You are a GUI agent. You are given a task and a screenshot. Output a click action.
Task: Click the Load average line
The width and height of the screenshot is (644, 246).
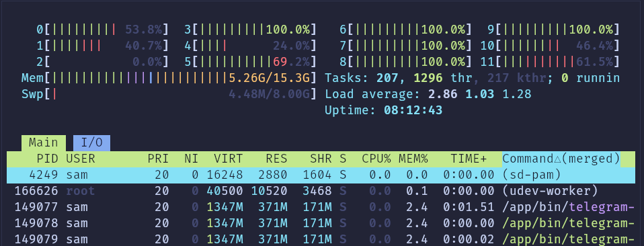tap(428, 95)
